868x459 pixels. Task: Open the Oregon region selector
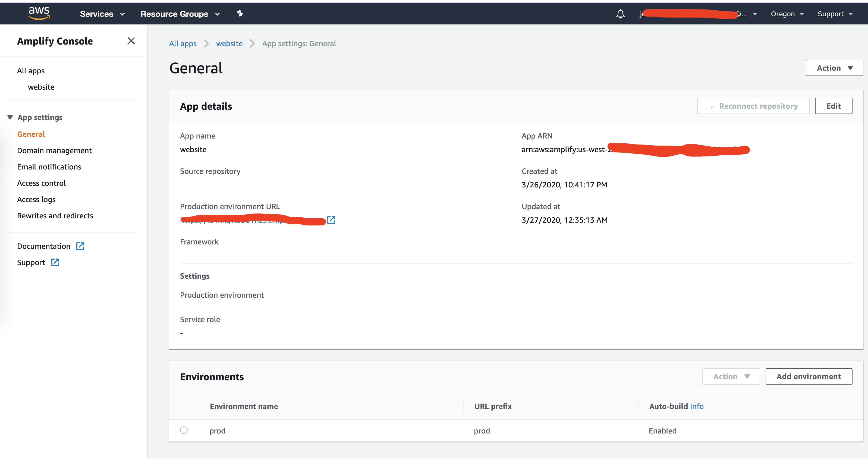coord(787,14)
